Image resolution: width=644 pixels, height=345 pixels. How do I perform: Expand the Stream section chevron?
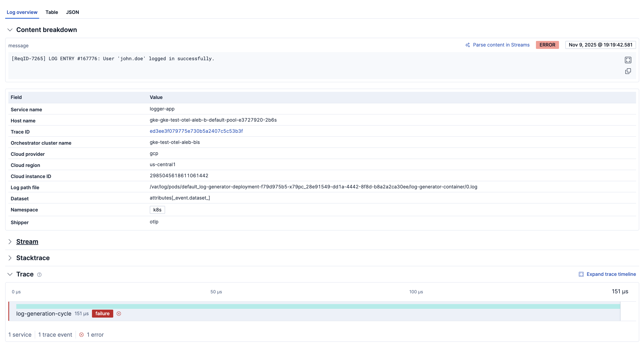click(x=10, y=242)
